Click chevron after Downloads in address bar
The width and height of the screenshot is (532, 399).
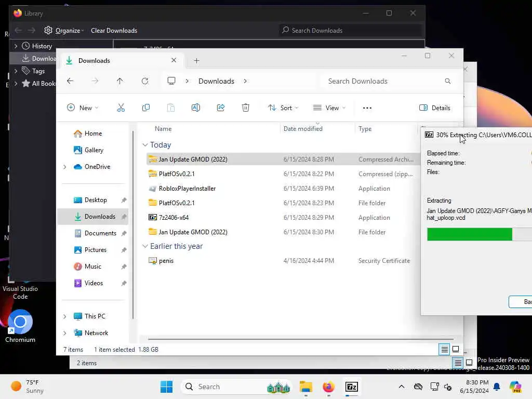coord(245,81)
